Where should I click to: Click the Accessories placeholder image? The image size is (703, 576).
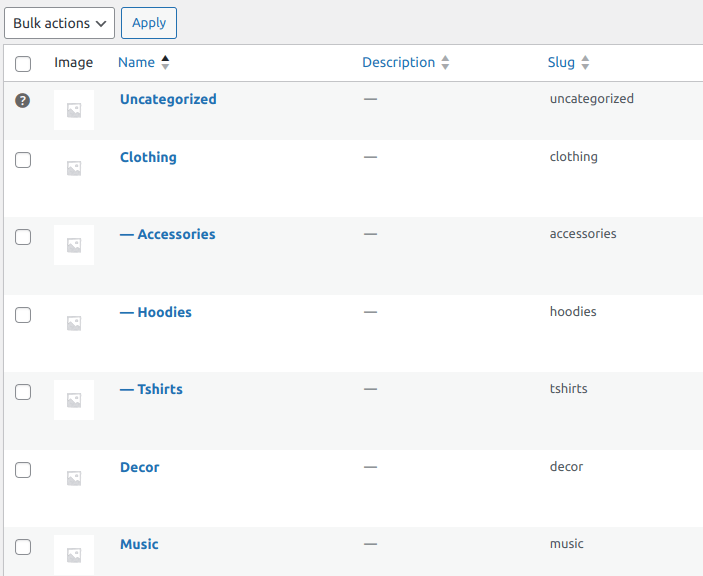[x=74, y=245]
